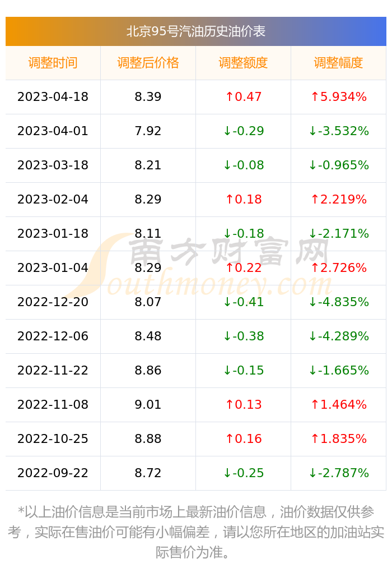Select the 调整时间 column header

click(x=53, y=63)
